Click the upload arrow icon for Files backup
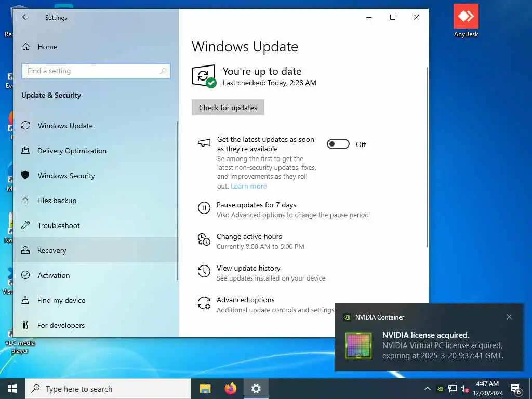532x399 pixels. point(25,200)
